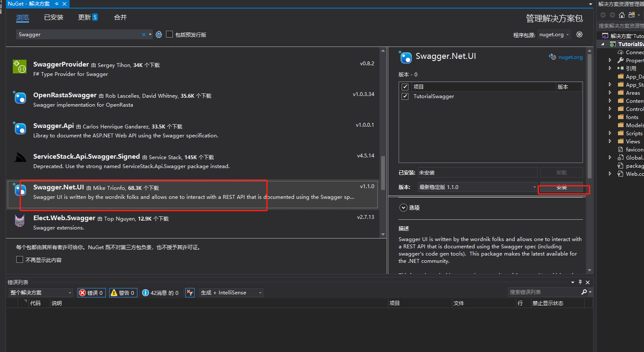Click the 安装 button for Swagger.Net.UI
644x352 pixels.
point(562,187)
